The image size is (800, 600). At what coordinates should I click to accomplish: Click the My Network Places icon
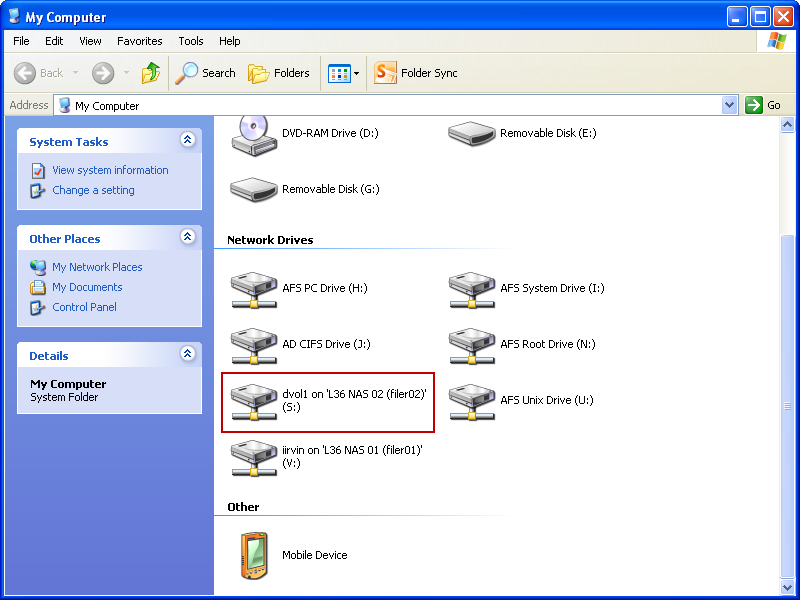tap(38, 267)
